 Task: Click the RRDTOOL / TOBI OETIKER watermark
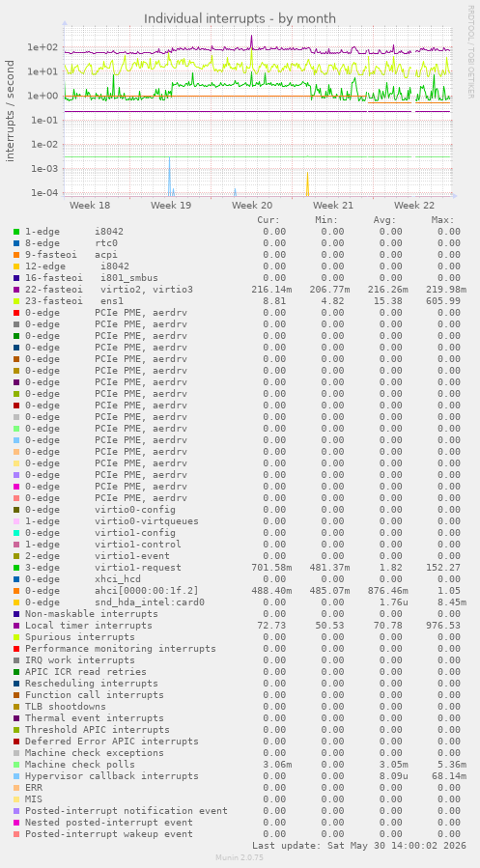470,51
